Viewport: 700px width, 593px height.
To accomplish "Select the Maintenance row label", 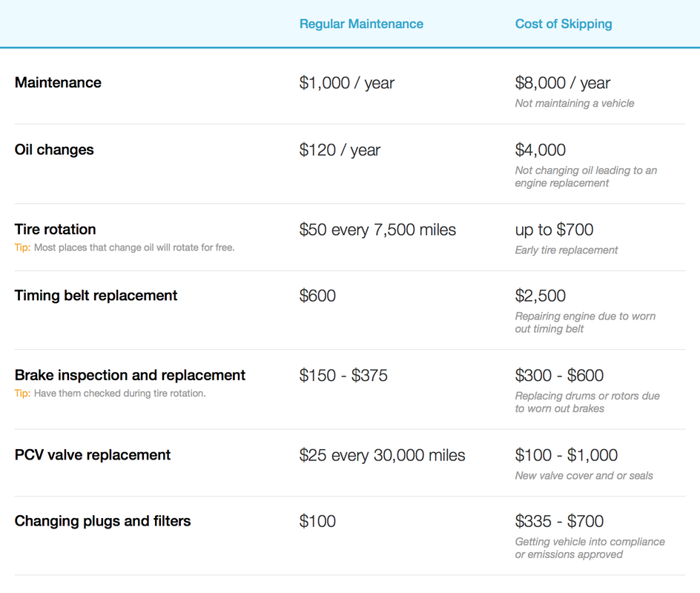I will click(x=58, y=82).
